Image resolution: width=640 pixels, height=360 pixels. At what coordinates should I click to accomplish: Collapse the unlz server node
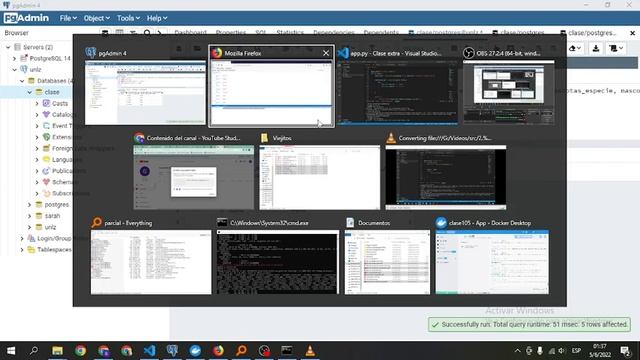click(15, 70)
